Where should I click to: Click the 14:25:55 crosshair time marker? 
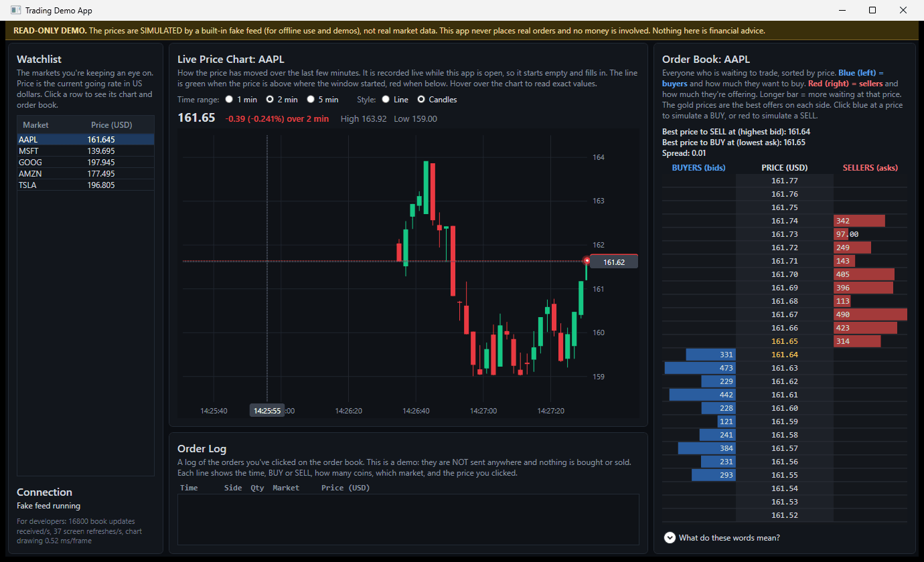coord(267,410)
